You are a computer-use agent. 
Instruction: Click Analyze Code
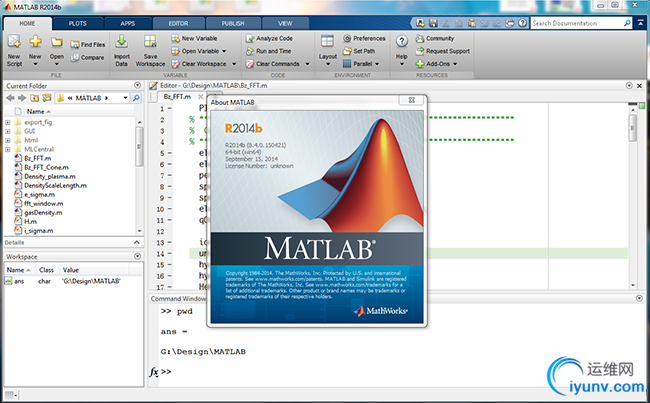[x=269, y=38]
